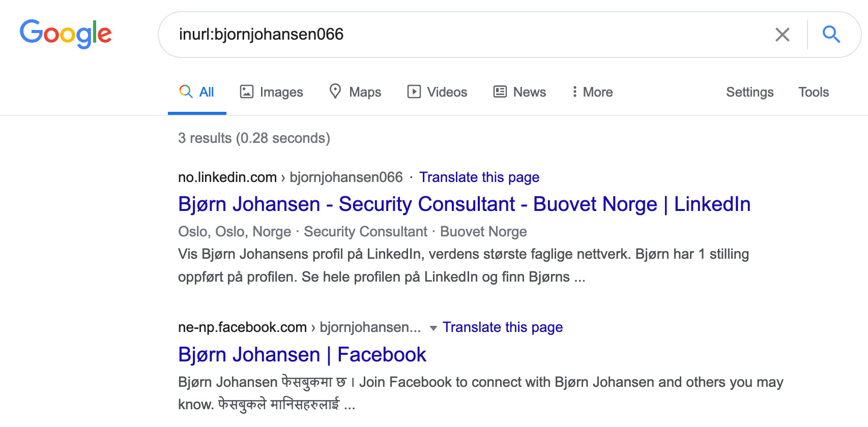
Task: Click the Maps pin icon
Action: (x=335, y=91)
